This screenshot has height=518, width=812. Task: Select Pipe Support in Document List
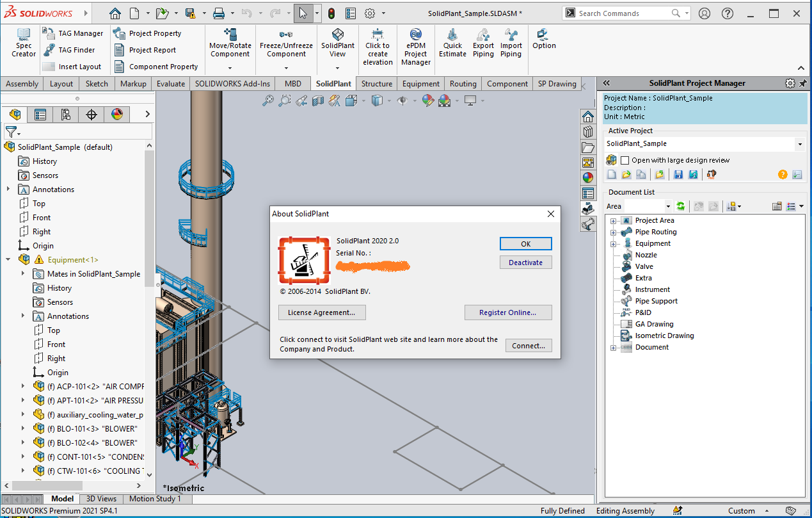pos(656,302)
